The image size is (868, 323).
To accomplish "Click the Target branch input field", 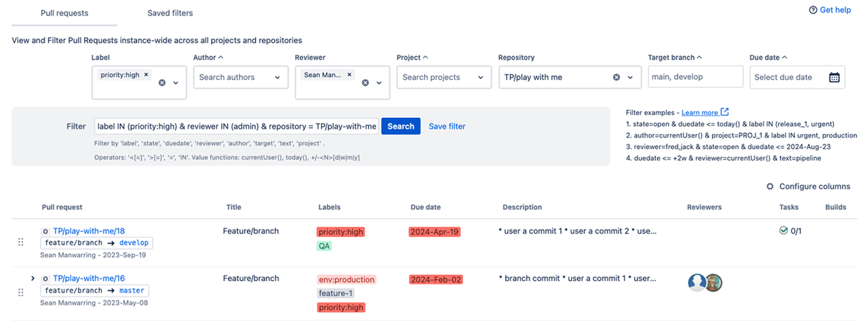I will click(695, 77).
